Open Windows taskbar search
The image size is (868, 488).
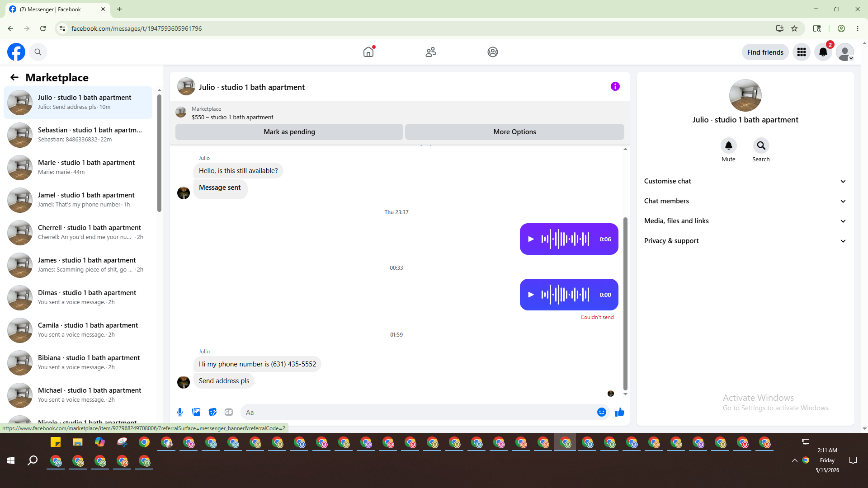coord(33,460)
